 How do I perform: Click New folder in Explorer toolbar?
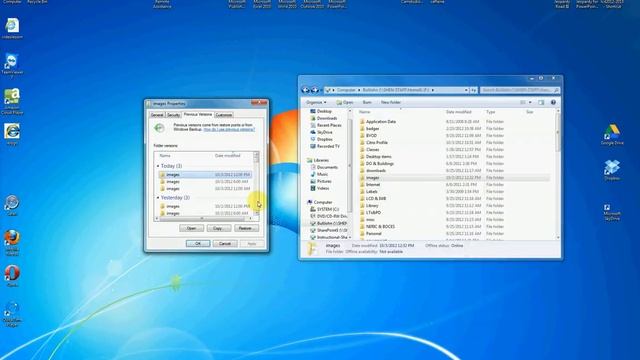pos(391,102)
